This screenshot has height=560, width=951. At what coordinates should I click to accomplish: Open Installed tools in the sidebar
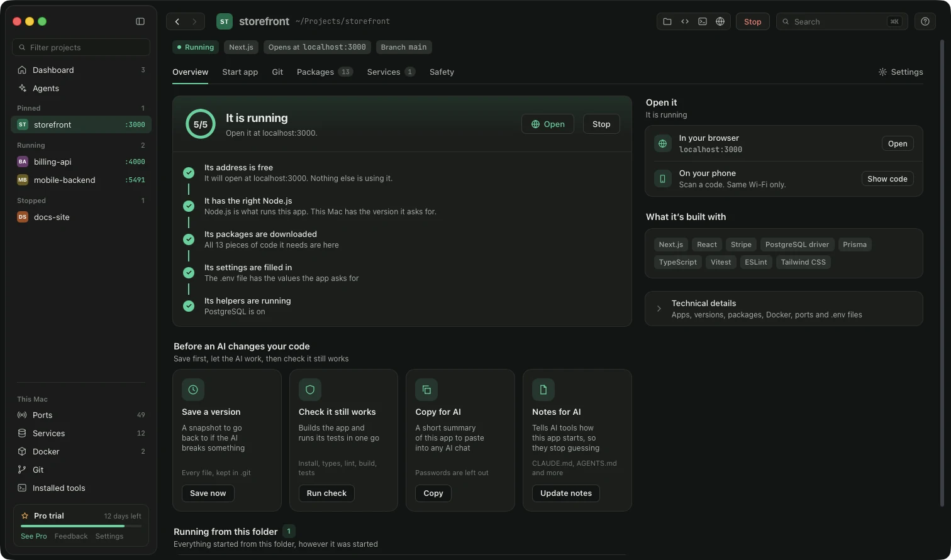(81, 488)
